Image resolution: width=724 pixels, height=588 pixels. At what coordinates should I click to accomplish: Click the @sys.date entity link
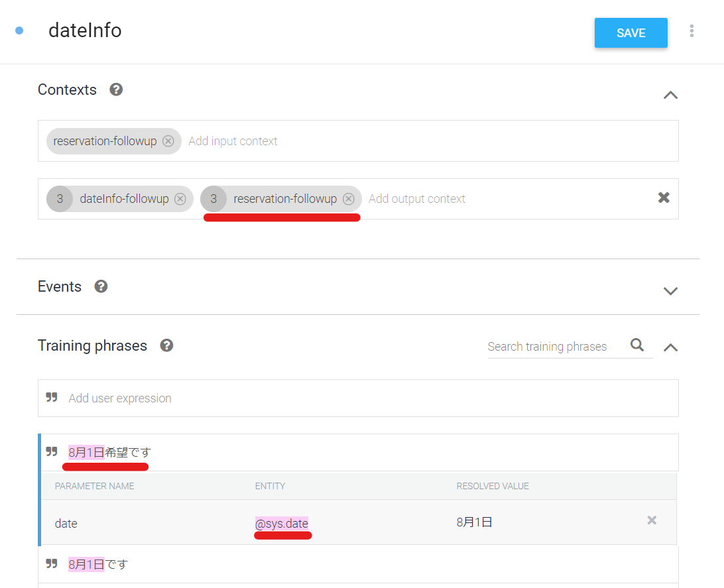click(x=282, y=524)
